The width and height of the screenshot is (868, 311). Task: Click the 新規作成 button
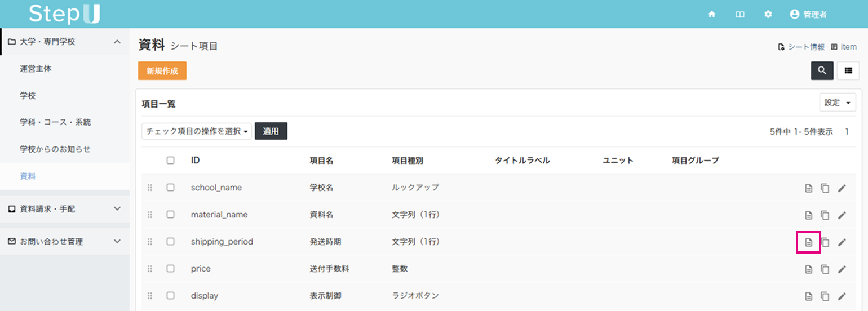click(162, 71)
